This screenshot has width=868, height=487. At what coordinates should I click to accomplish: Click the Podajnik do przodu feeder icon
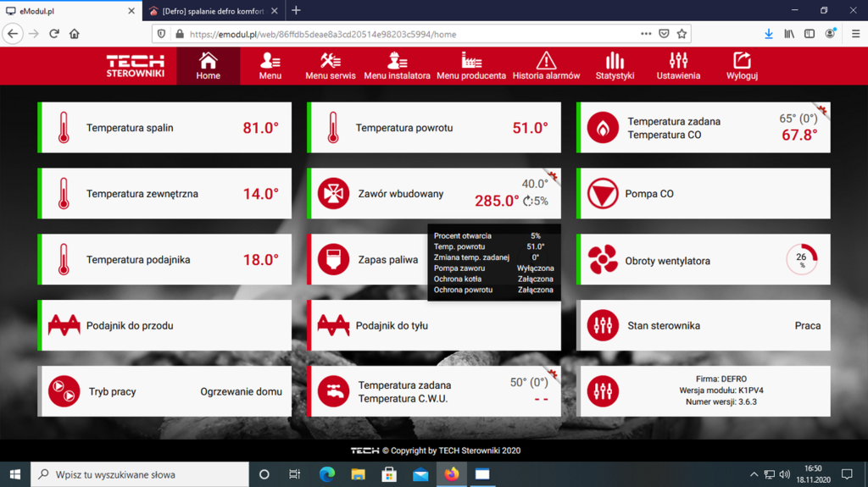[x=64, y=325]
